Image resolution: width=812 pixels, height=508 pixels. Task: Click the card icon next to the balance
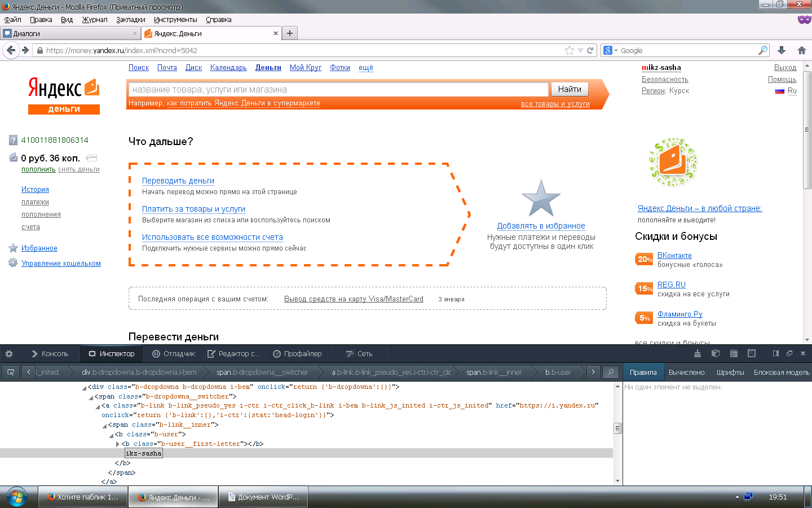pyautogui.click(x=91, y=158)
